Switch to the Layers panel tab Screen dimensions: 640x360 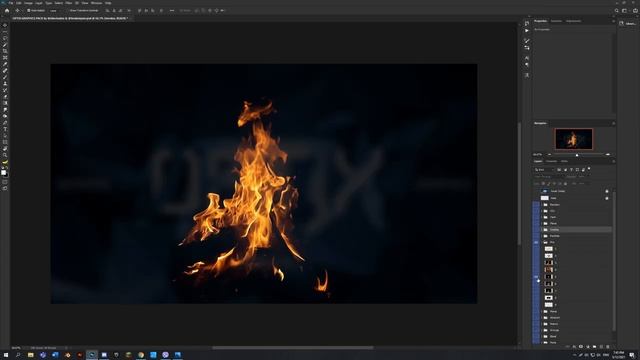coord(538,161)
